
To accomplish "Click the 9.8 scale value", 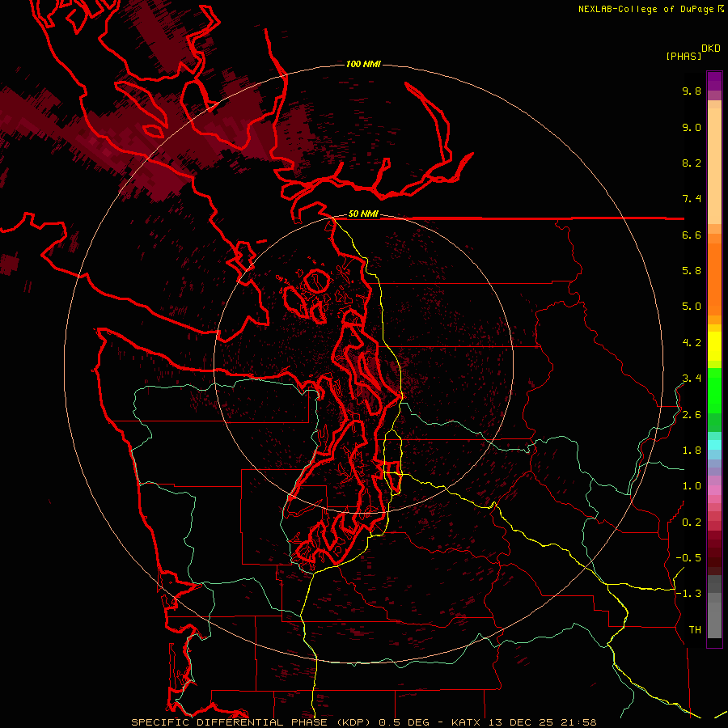I will click(x=692, y=91).
